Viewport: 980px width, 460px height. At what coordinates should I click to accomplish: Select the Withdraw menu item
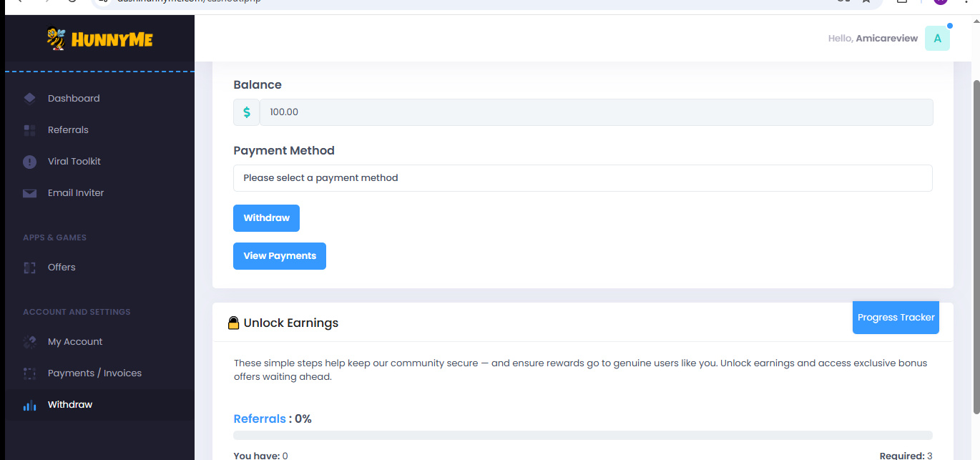point(70,405)
